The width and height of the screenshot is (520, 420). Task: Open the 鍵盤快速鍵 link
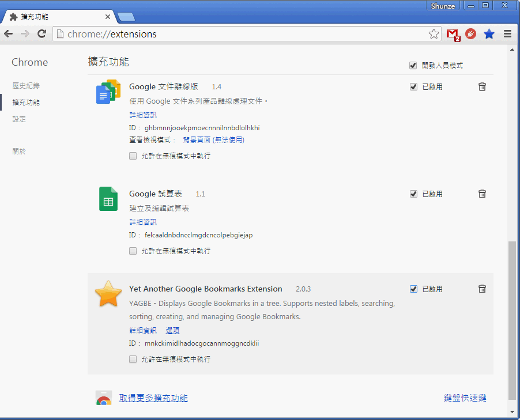click(x=465, y=398)
